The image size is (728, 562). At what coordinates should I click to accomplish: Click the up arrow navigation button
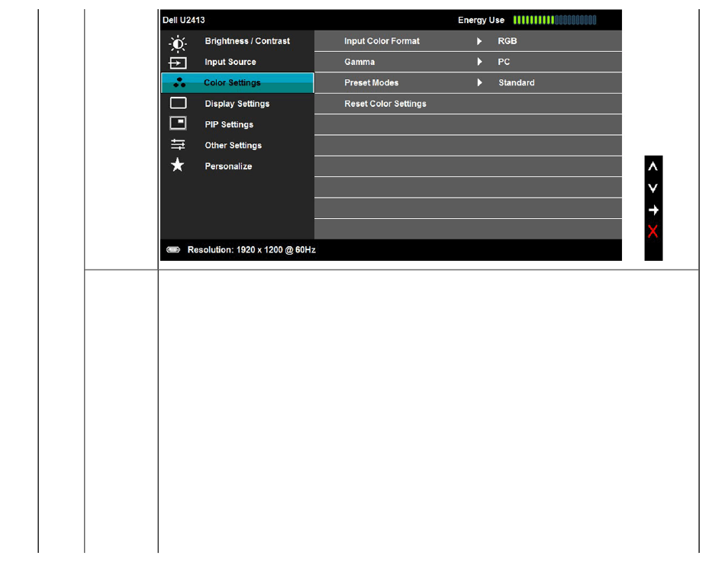[652, 166]
